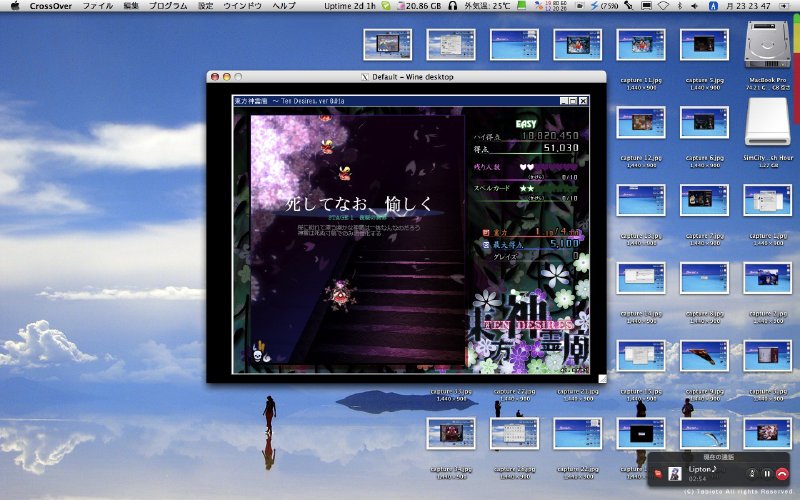Maximize the Ten Desires game window
This screenshot has height=500, width=800.
pos(573,101)
